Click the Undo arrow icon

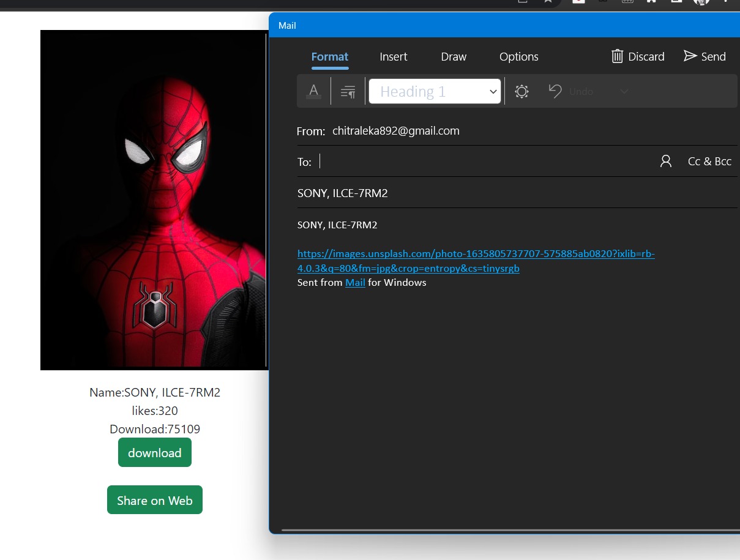click(555, 91)
